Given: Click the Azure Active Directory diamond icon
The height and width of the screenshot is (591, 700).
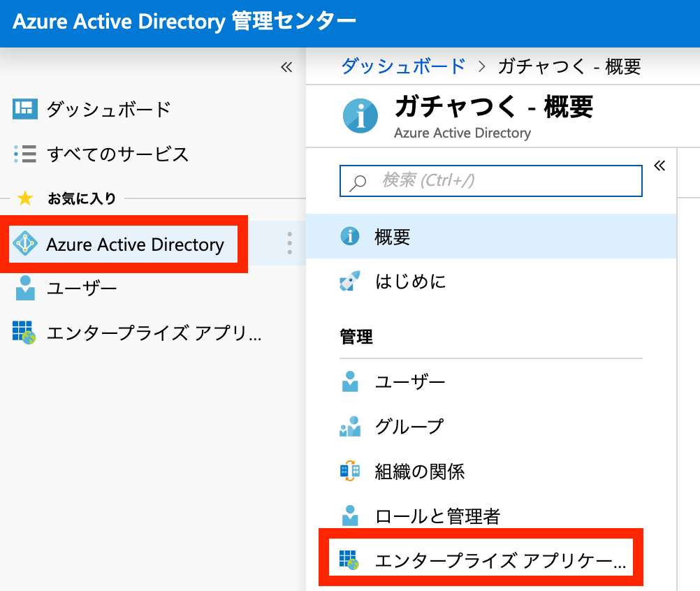Looking at the screenshot, I should click(x=25, y=243).
